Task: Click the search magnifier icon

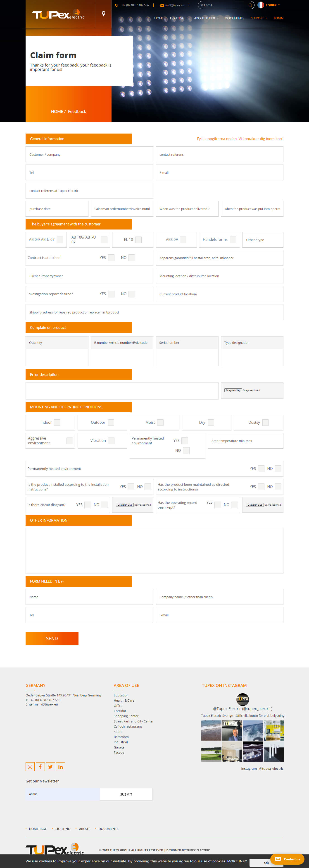Action: [x=250, y=5]
